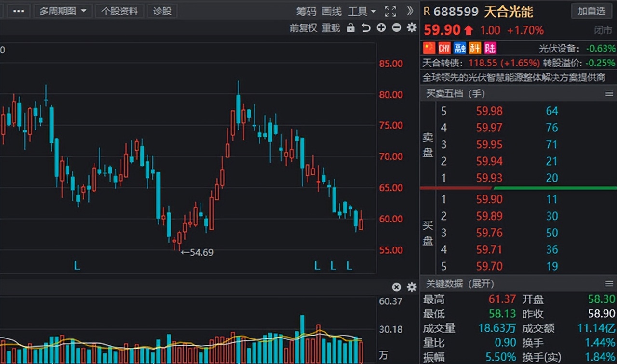The height and width of the screenshot is (364, 617).
Task: Select buy level 1 price 59.90
Action: pyautogui.click(x=489, y=199)
